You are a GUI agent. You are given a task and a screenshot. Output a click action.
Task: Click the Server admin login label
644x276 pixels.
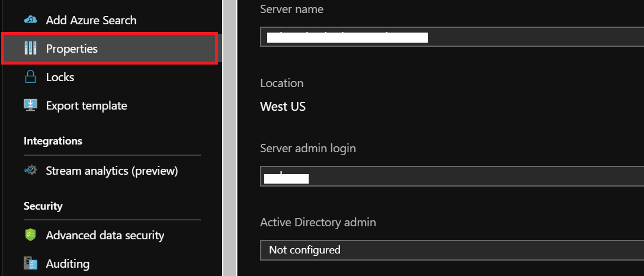pos(308,148)
